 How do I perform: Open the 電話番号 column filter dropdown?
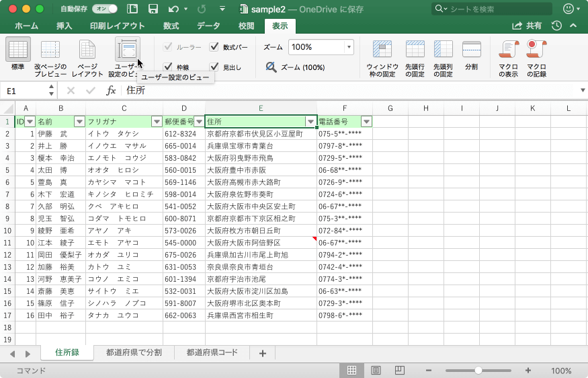pos(366,122)
